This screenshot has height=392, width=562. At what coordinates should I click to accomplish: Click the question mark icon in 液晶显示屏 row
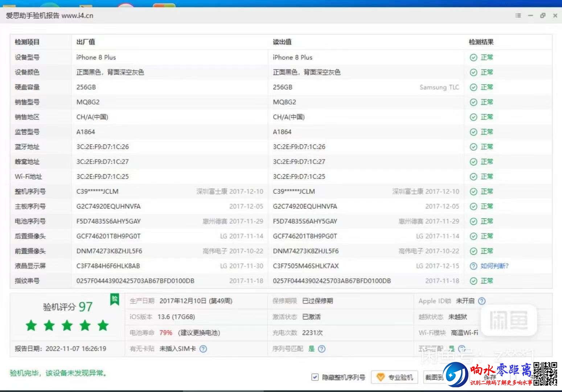click(x=473, y=266)
